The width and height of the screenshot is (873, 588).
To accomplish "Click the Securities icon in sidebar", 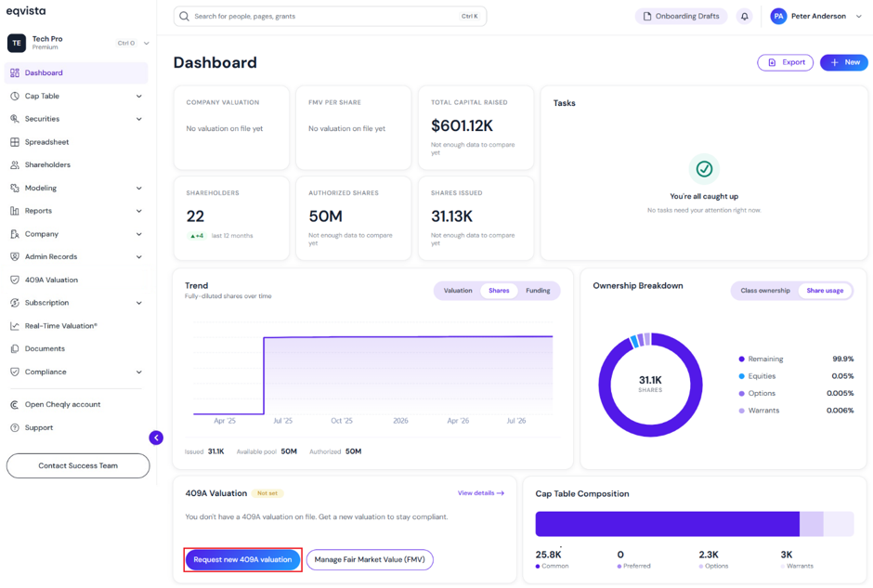I will (x=15, y=119).
